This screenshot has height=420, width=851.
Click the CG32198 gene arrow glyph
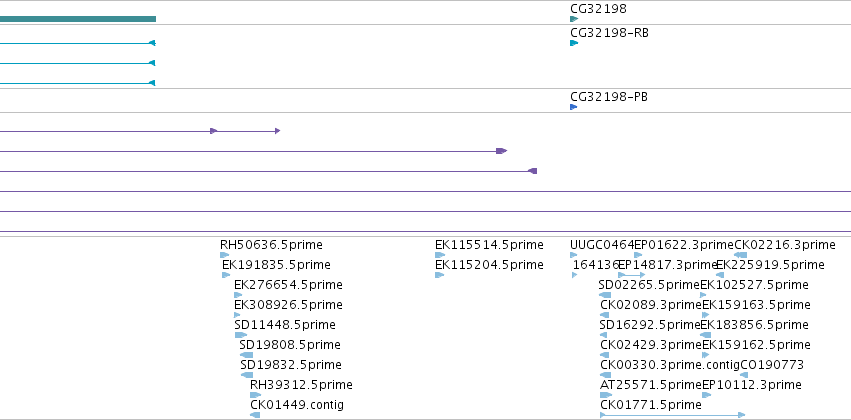pyautogui.click(x=574, y=19)
